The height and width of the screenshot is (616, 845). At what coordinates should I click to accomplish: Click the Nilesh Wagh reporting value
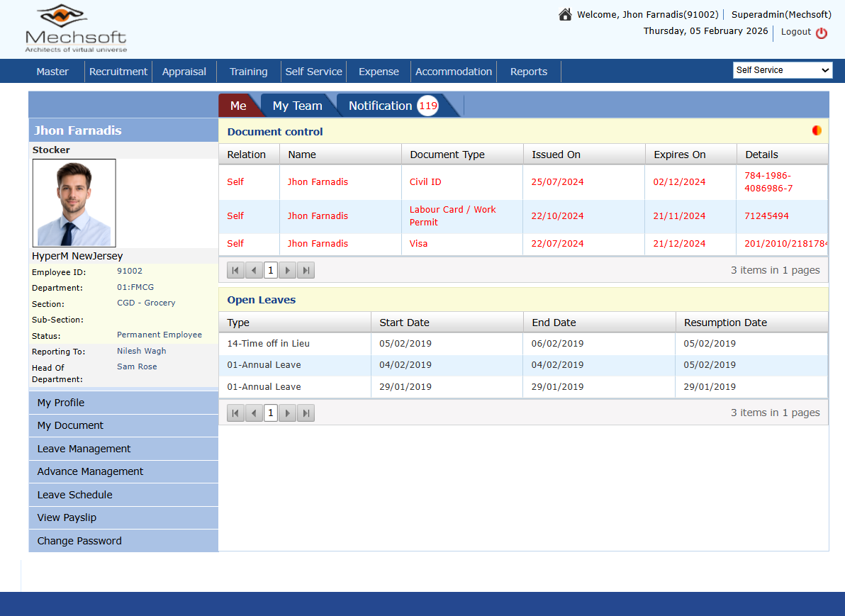(x=142, y=351)
